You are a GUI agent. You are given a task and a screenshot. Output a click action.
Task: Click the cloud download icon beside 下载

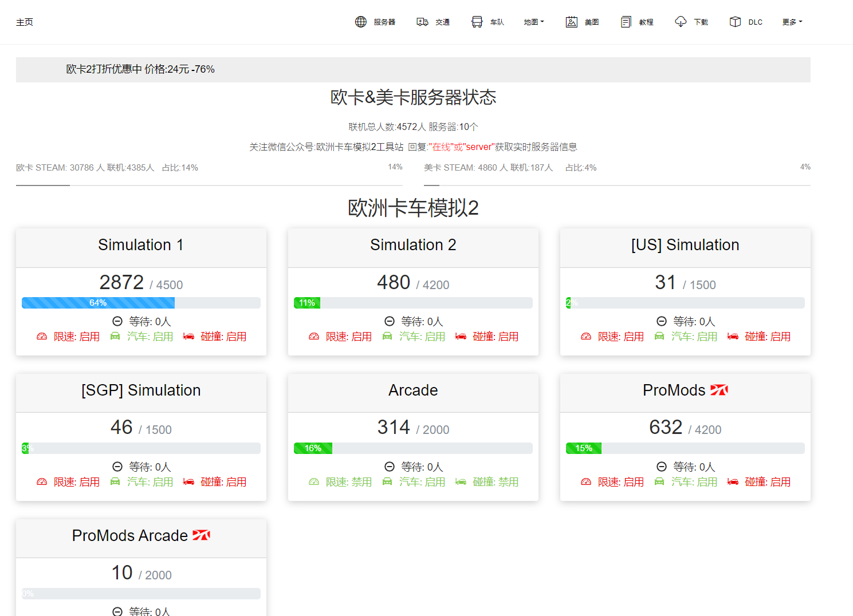(x=681, y=22)
